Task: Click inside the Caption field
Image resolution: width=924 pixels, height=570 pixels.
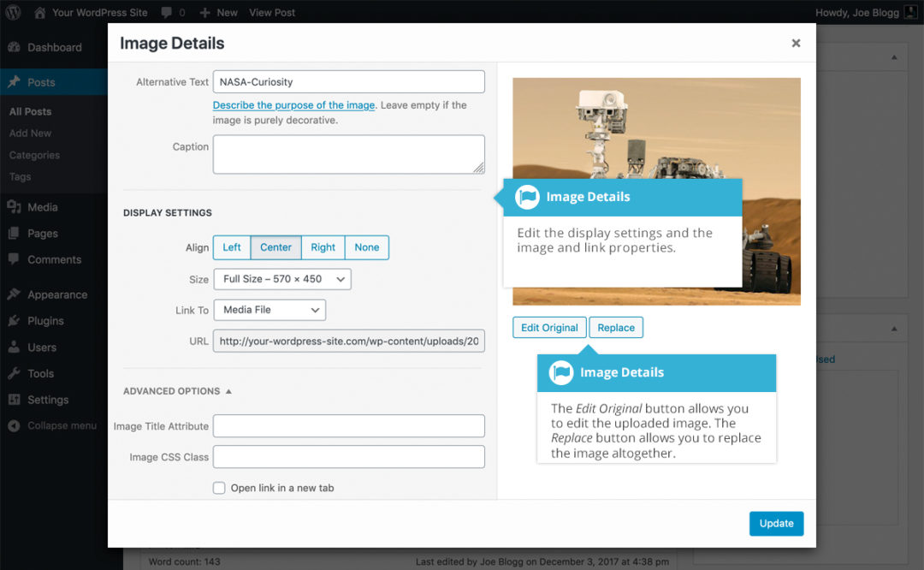Action: coord(348,154)
